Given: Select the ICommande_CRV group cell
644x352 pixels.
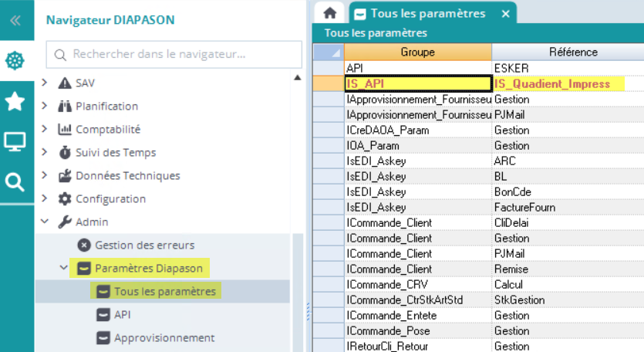Looking at the screenshot, I should (x=418, y=285).
